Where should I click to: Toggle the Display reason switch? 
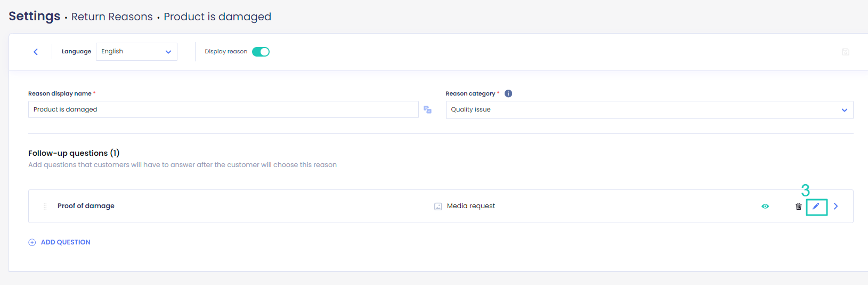point(261,52)
